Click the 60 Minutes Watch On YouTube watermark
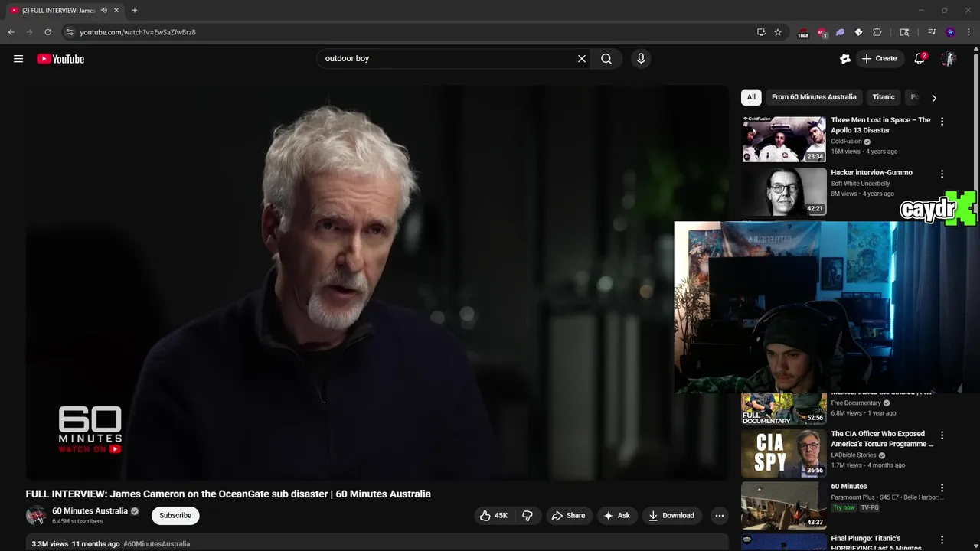 tap(90, 430)
